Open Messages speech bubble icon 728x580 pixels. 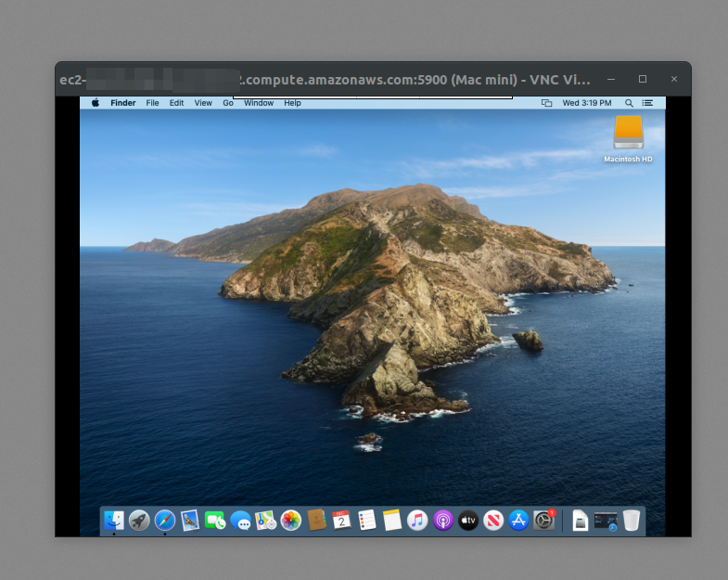240,521
